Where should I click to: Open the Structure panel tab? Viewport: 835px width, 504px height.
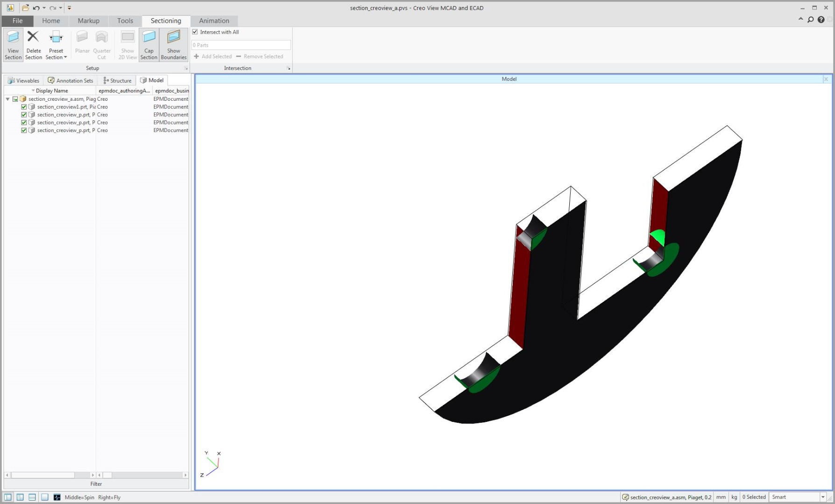(117, 81)
